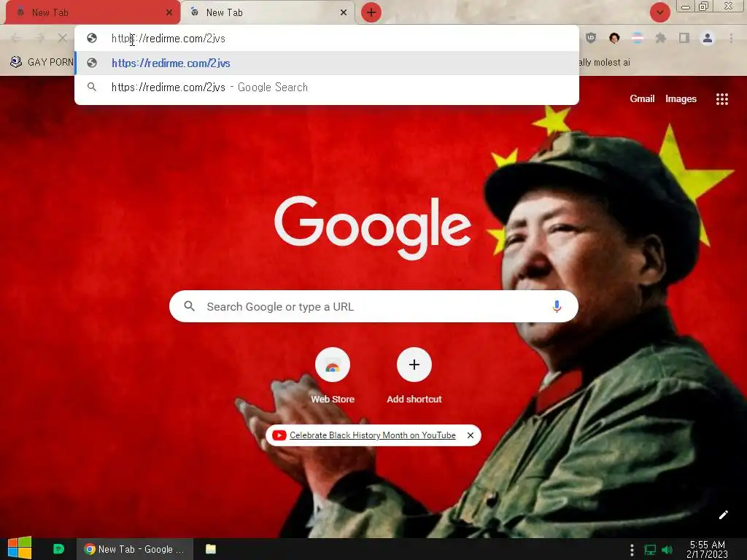
Task: Customize this page with the pencil icon
Action: click(x=723, y=515)
